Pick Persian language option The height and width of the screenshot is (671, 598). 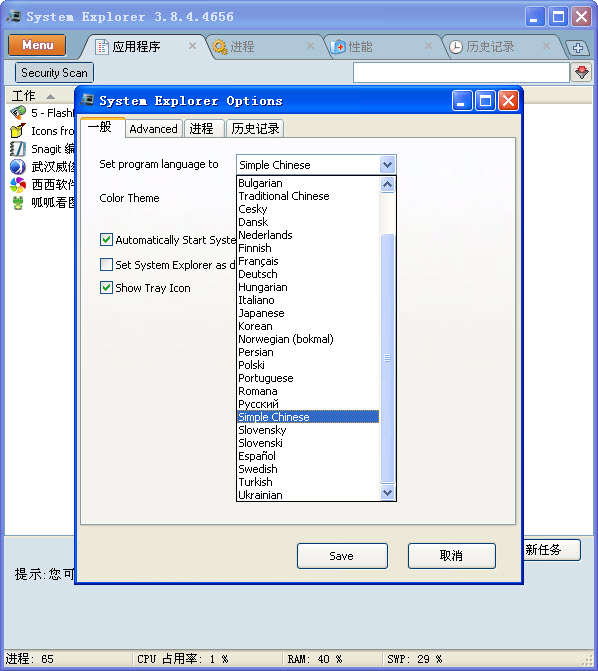pos(308,352)
